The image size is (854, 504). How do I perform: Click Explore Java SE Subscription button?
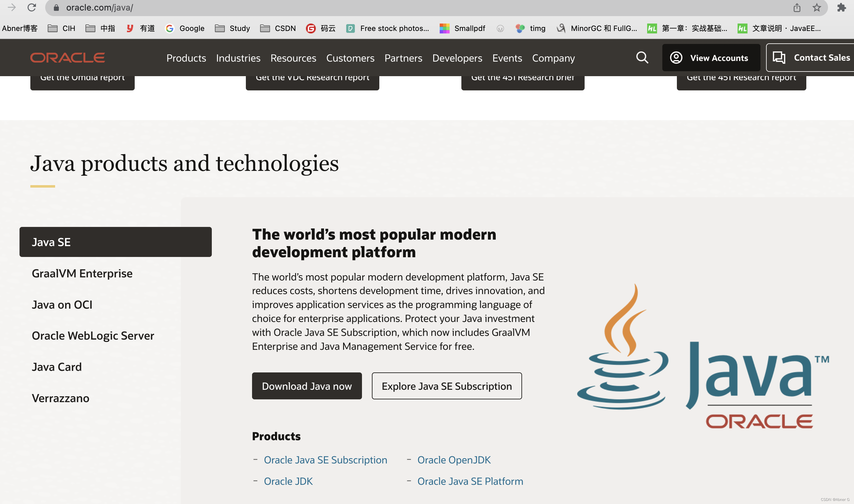[x=447, y=386]
